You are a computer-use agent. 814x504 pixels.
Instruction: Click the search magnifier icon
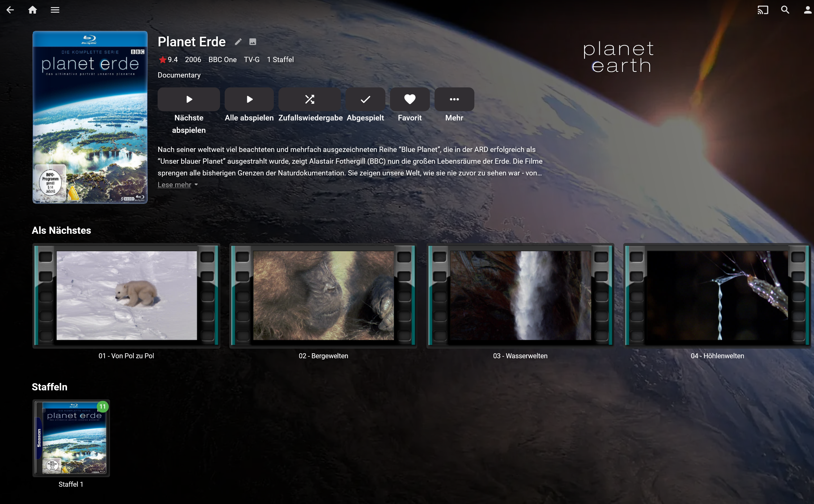pos(785,10)
